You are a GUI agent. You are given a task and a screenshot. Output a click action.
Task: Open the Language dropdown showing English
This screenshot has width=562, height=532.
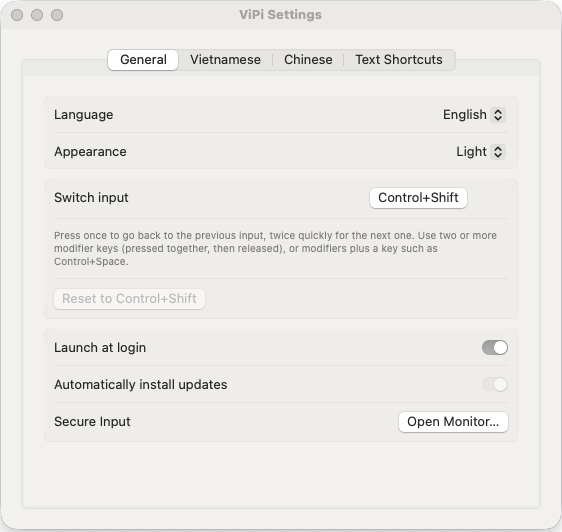[x=474, y=115]
